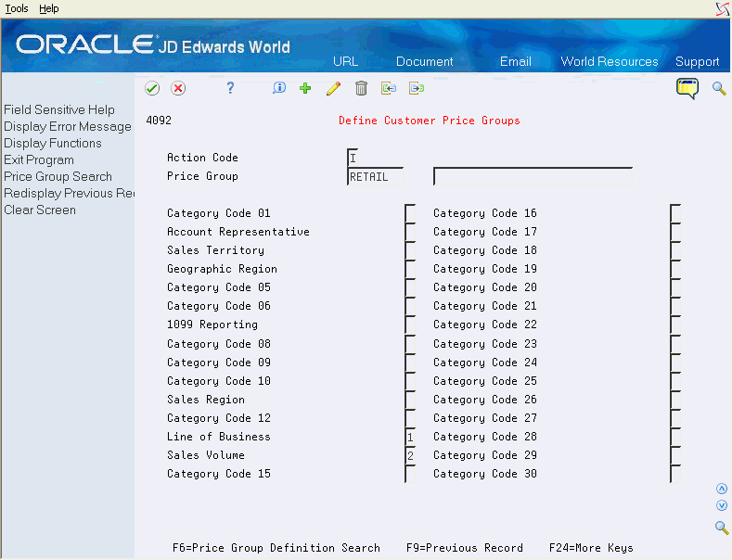Click Exit Program link

click(39, 160)
